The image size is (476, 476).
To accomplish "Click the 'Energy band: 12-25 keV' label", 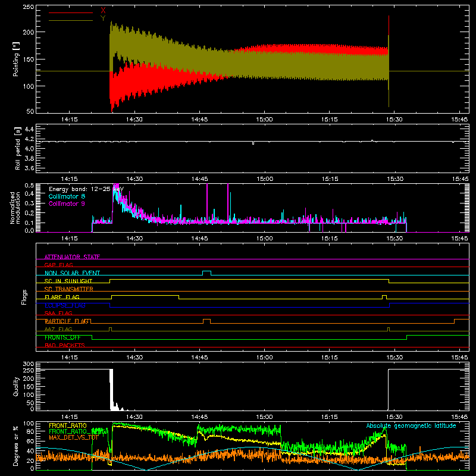I will [x=86, y=189].
